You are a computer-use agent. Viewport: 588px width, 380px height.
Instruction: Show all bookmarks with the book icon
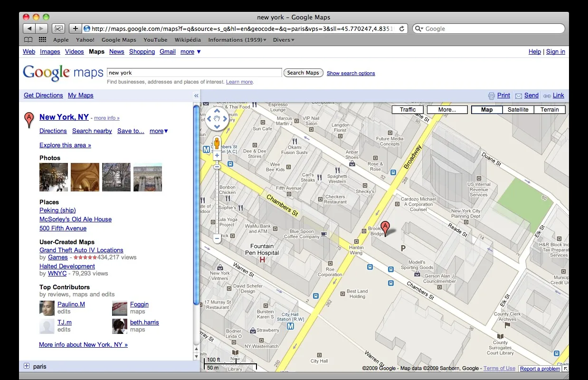coord(28,40)
